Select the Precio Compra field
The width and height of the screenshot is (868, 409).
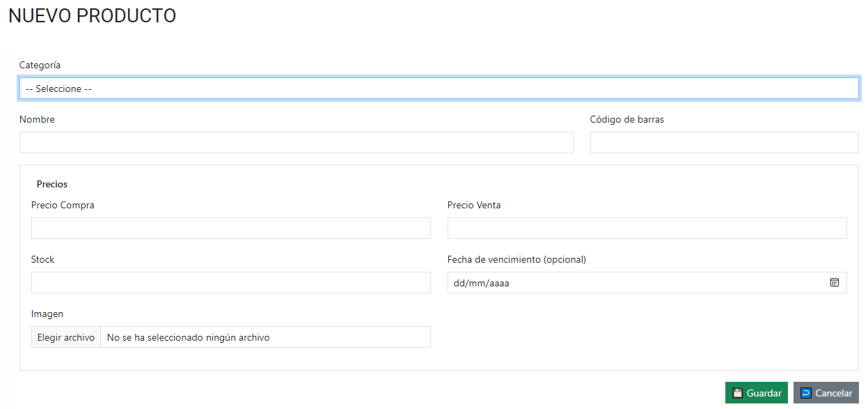(230, 228)
